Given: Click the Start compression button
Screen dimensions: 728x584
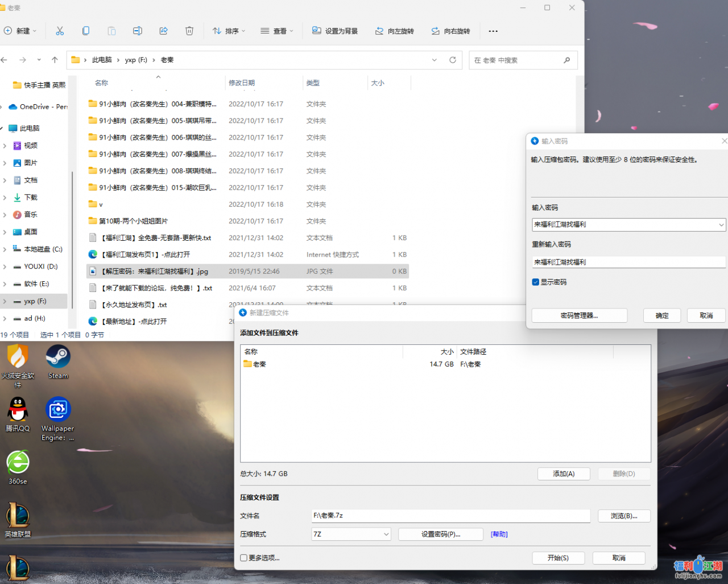Looking at the screenshot, I should [x=558, y=558].
